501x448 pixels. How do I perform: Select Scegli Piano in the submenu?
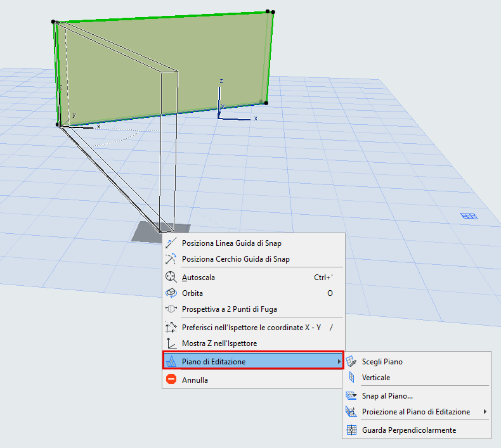tap(417, 362)
